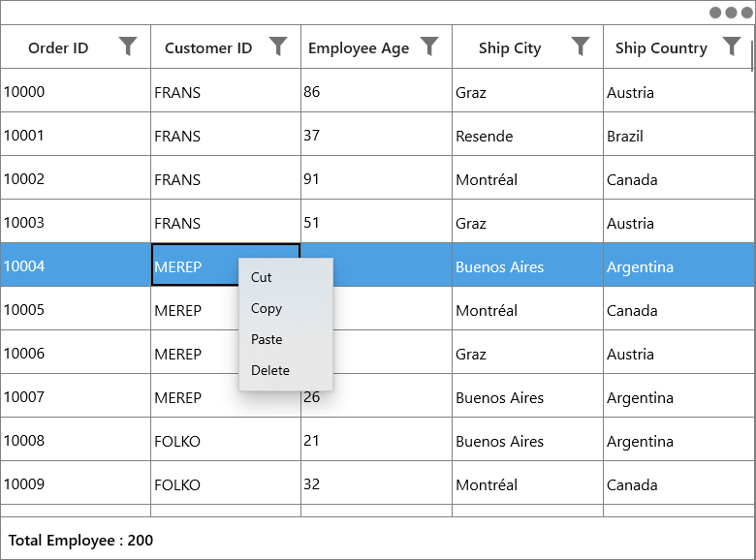
Task: Click FRANS in row 10000
Action: (177, 92)
